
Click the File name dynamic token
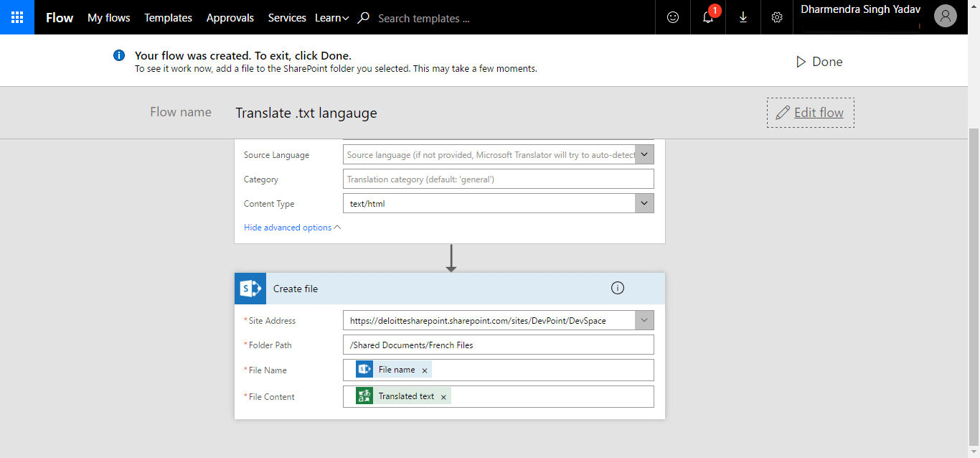point(394,370)
